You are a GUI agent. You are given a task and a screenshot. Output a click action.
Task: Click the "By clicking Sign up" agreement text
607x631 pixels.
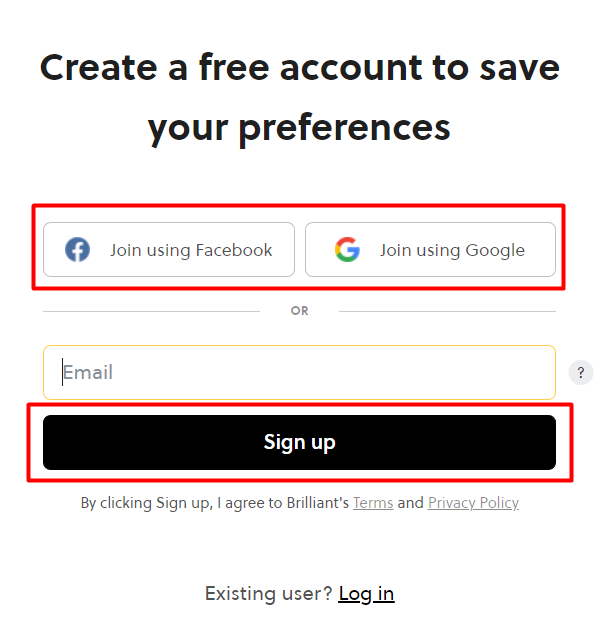(214, 503)
